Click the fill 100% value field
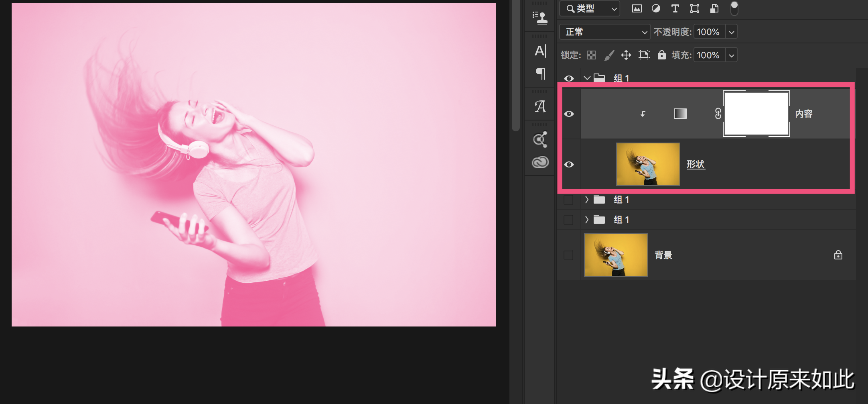The image size is (868, 404). tap(710, 55)
